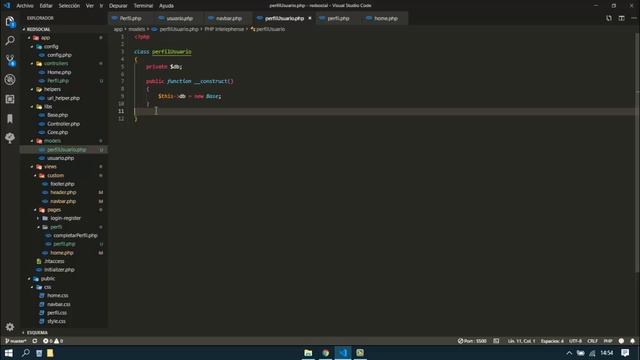The height and width of the screenshot is (360, 640).
Task: Open Chrome from the taskbar
Action: [x=325, y=353]
